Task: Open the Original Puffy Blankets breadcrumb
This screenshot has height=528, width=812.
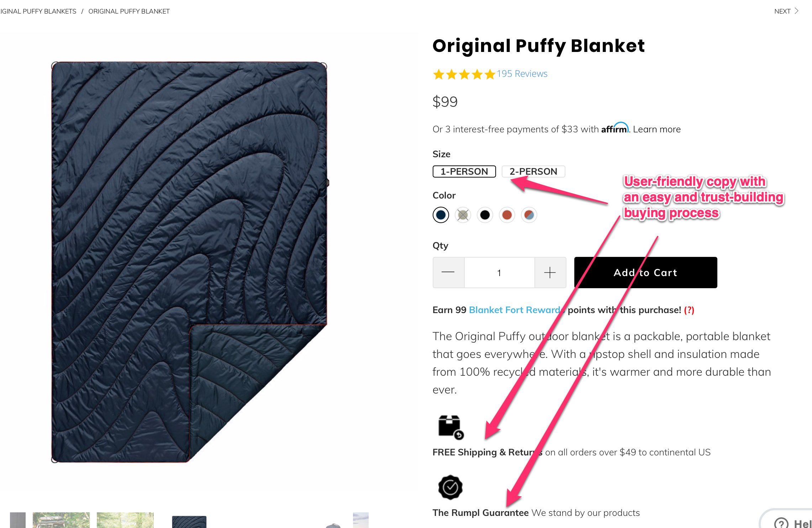Action: point(38,11)
